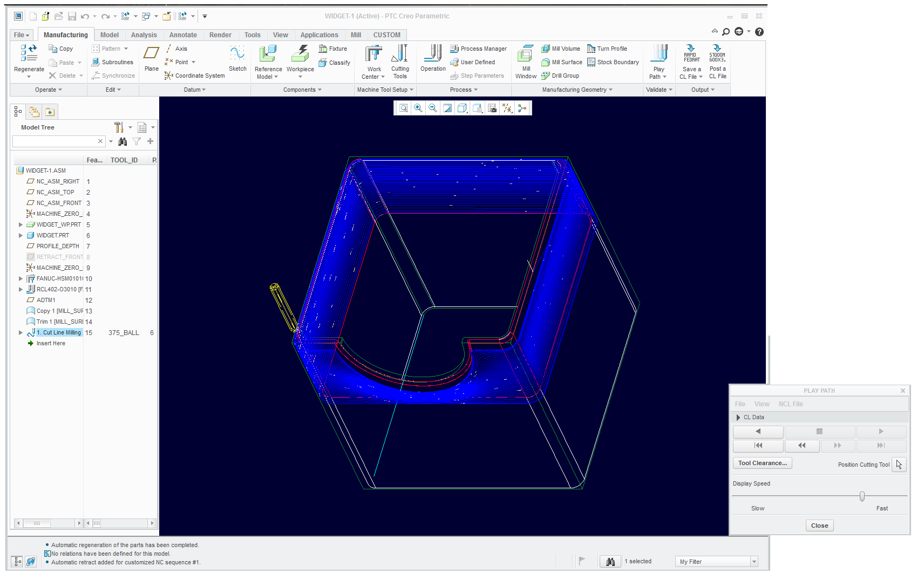Image resolution: width=924 pixels, height=587 pixels.
Task: Open the Datum Display Filters icon
Action: tap(507, 108)
